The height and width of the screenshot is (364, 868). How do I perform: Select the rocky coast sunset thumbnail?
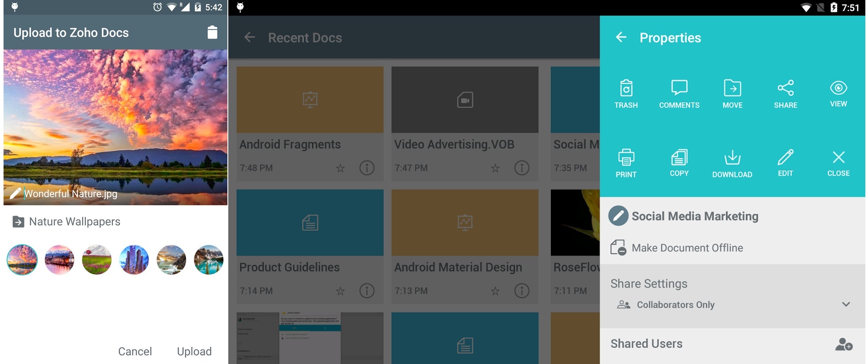pyautogui.click(x=171, y=260)
